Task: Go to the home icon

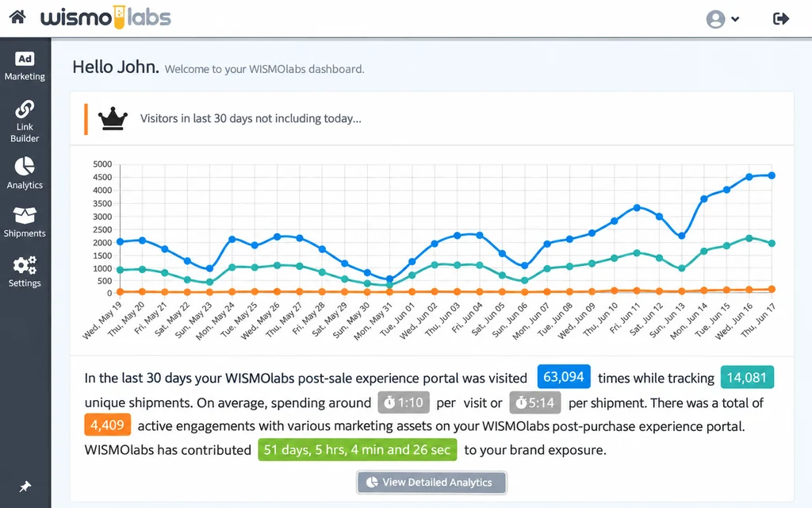Action: pos(17,17)
